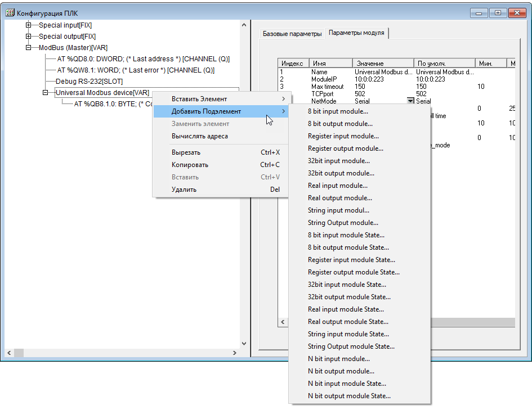Select the Debug RS-232[SLOT] tree item
This screenshot has height=410, width=532.
click(89, 82)
